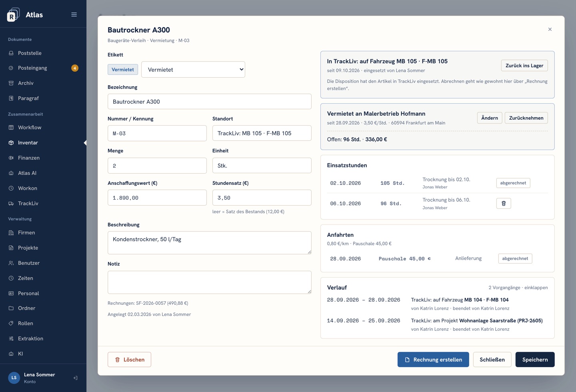The width and height of the screenshot is (576, 392).
Task: Click the Workflow sidebar icon
Action: 11,128
